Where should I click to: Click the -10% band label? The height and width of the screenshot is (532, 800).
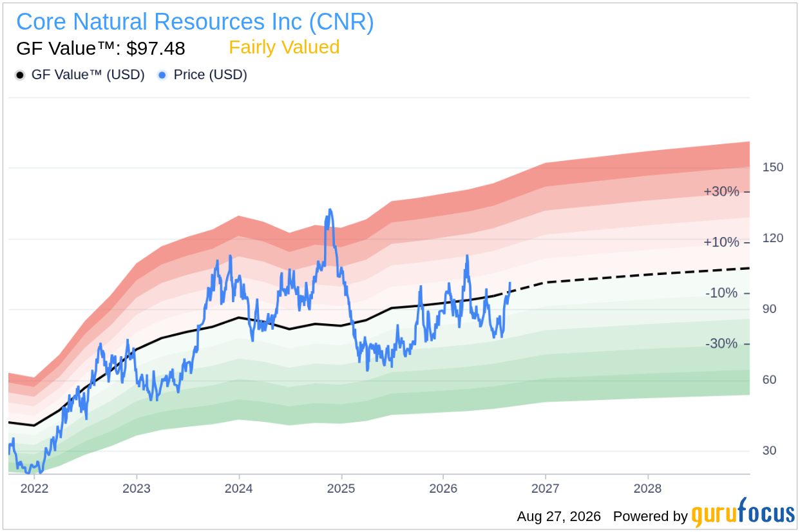point(722,293)
